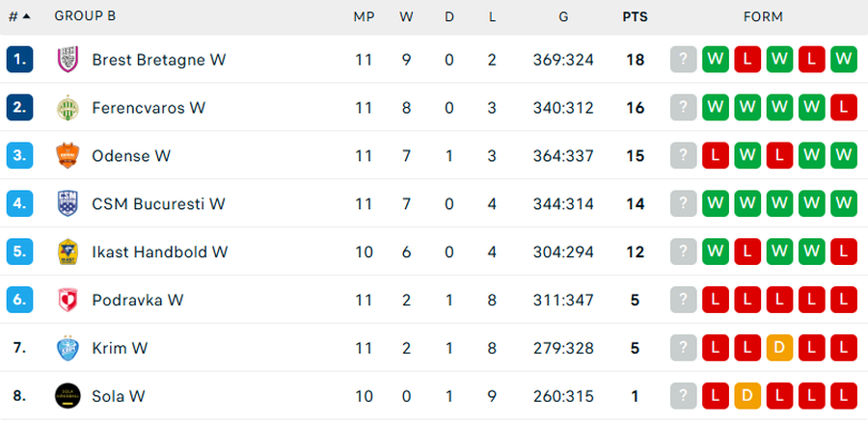Click Krim W orange D draw form badge
The width and height of the screenshot is (868, 422).
pos(779,348)
